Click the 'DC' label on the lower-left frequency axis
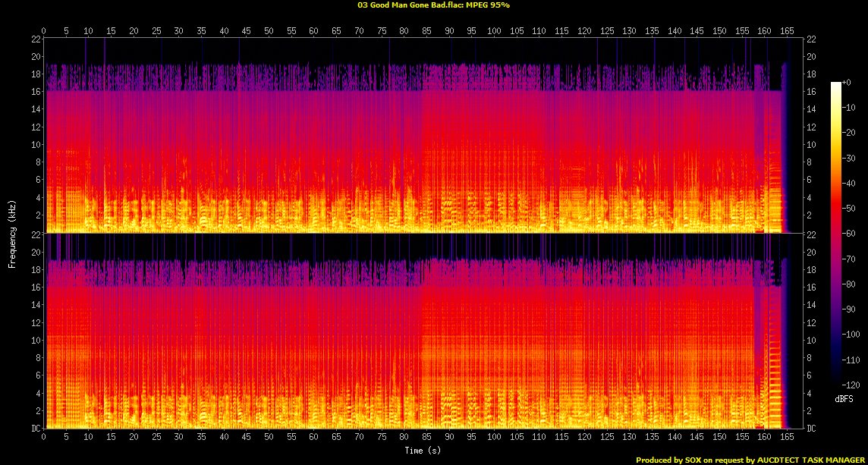868x465 pixels. point(36,429)
